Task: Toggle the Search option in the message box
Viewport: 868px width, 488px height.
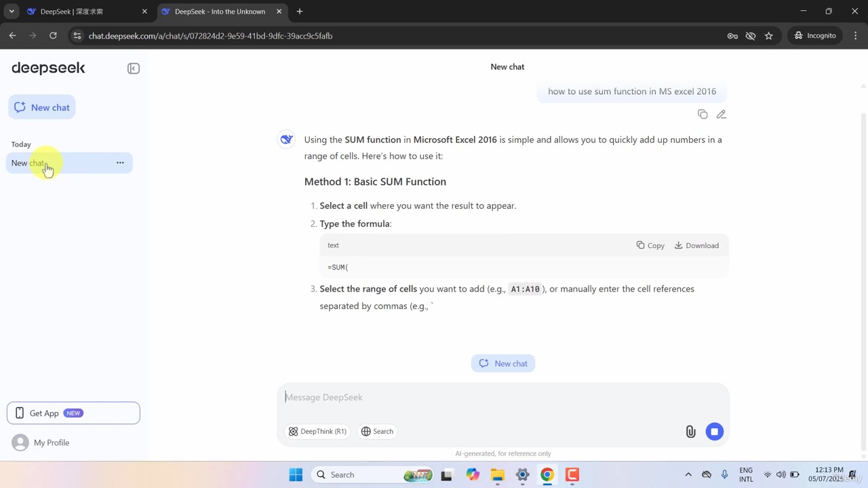Action: click(x=377, y=431)
